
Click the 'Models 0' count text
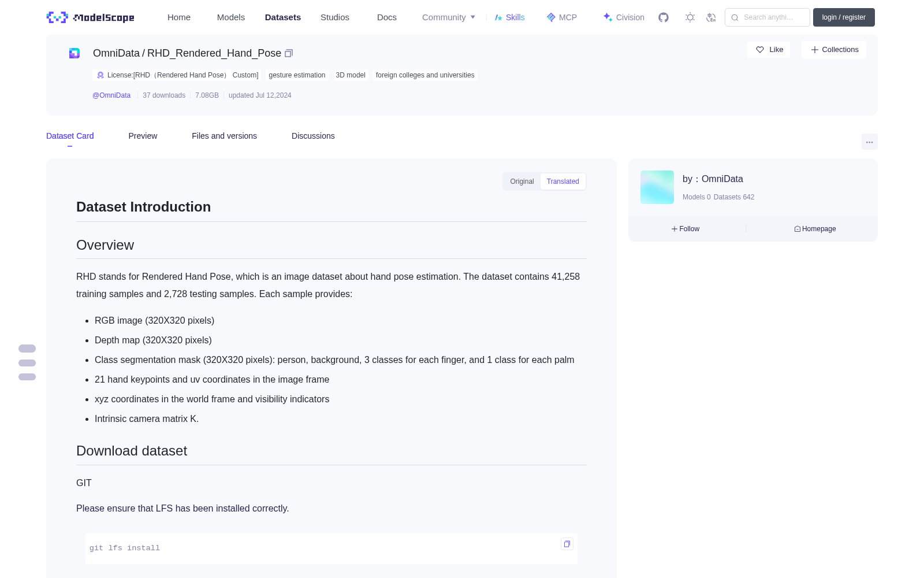(696, 197)
